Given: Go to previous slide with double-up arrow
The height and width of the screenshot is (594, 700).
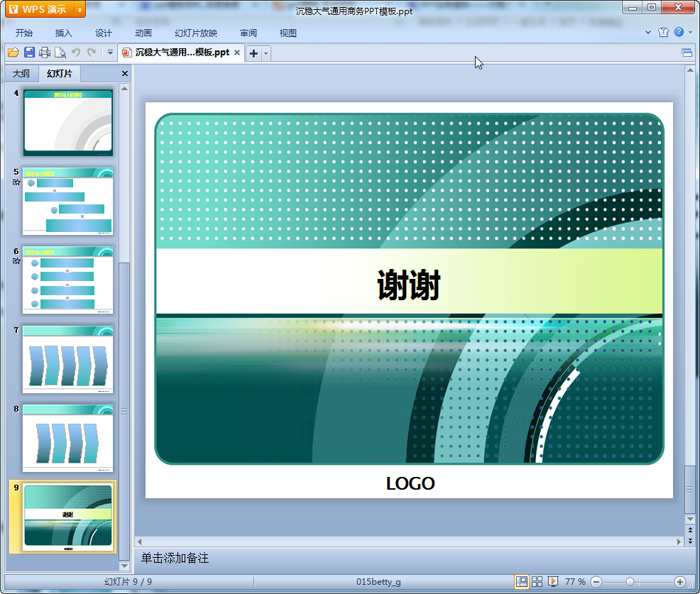Looking at the screenshot, I should 690,530.
